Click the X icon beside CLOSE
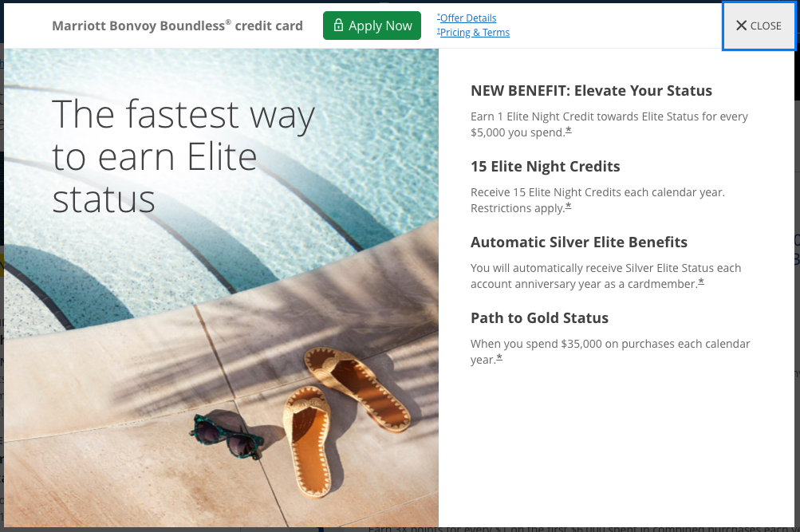This screenshot has height=532, width=800. [741, 26]
